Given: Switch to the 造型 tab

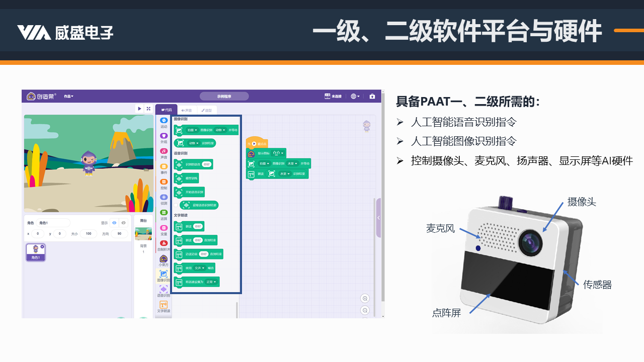Looking at the screenshot, I should (207, 110).
